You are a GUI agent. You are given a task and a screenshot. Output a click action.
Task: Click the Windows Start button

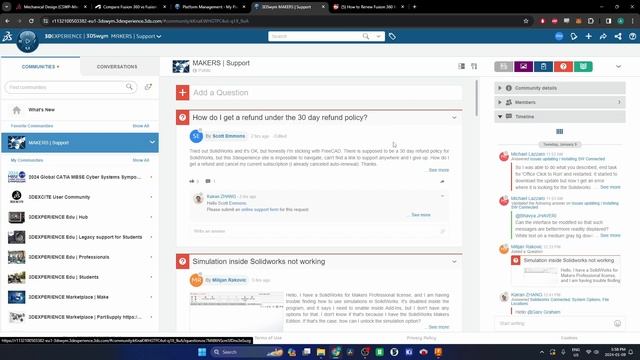[202, 352]
